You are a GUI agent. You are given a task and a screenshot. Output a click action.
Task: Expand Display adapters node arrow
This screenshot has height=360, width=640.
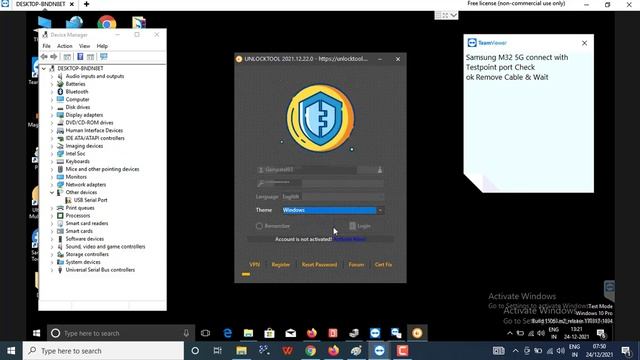coord(52,115)
